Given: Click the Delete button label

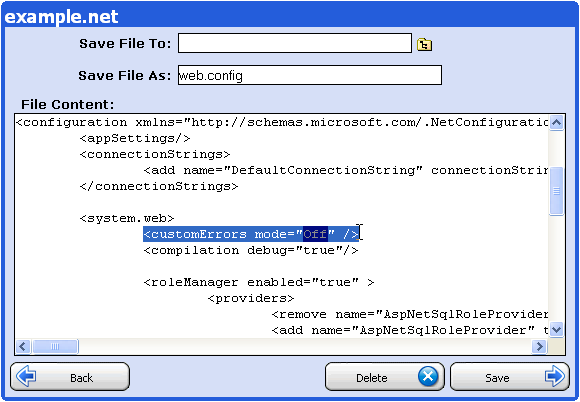Looking at the screenshot, I should tap(371, 378).
